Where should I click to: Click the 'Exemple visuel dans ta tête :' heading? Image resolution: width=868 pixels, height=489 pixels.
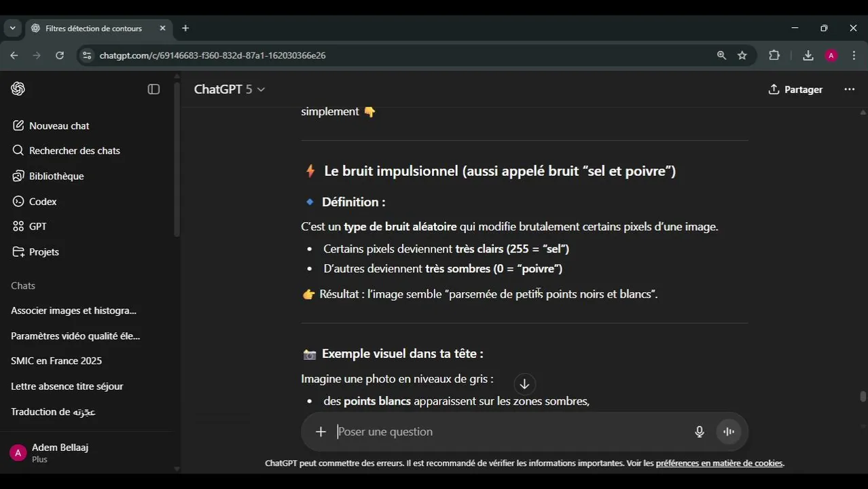point(402,354)
